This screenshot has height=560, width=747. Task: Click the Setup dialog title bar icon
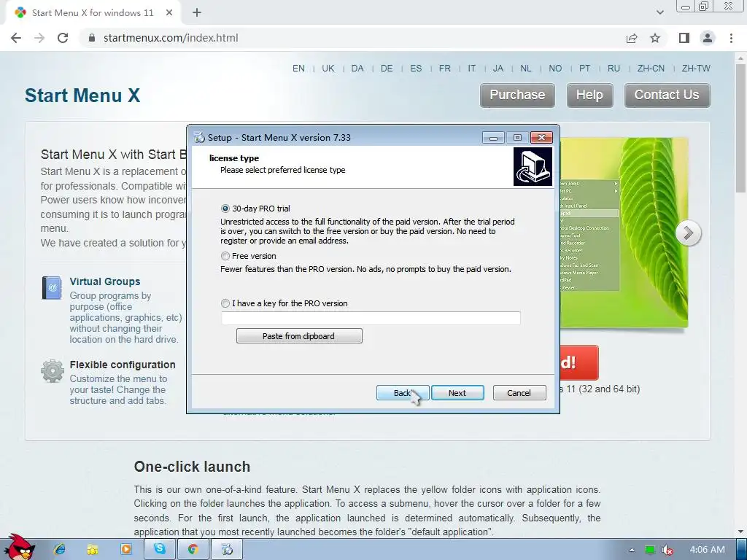(x=200, y=138)
